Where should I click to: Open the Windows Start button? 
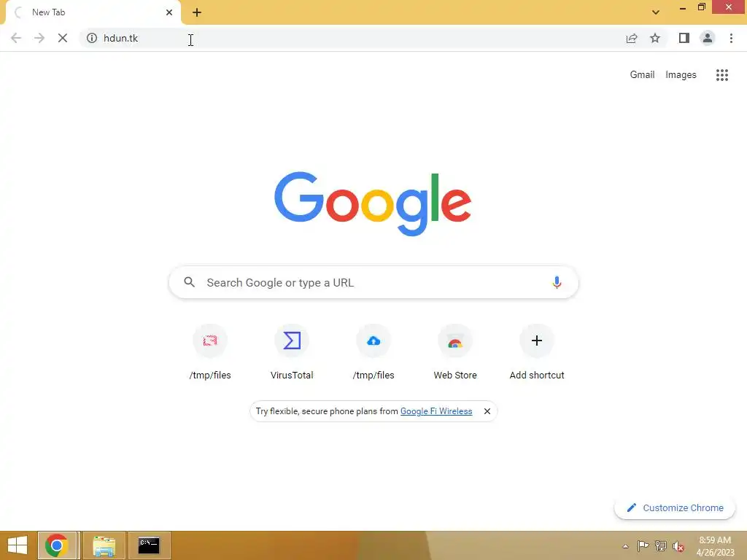coord(18,545)
